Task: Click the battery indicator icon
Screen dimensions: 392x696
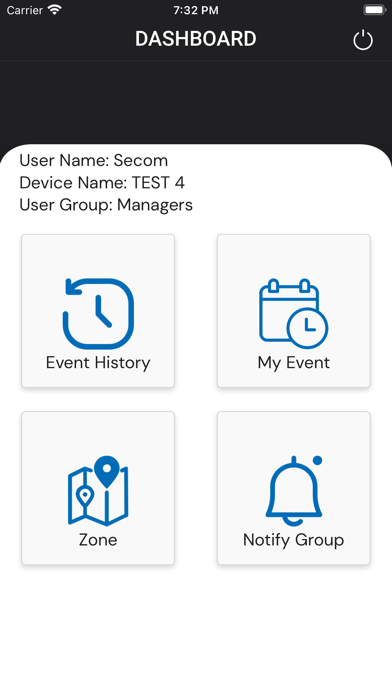Action: point(374,10)
